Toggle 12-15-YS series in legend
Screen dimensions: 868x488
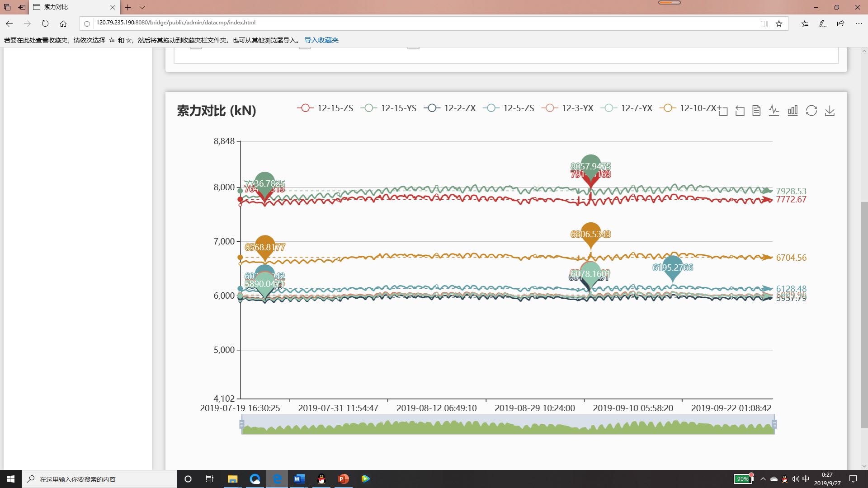point(388,108)
